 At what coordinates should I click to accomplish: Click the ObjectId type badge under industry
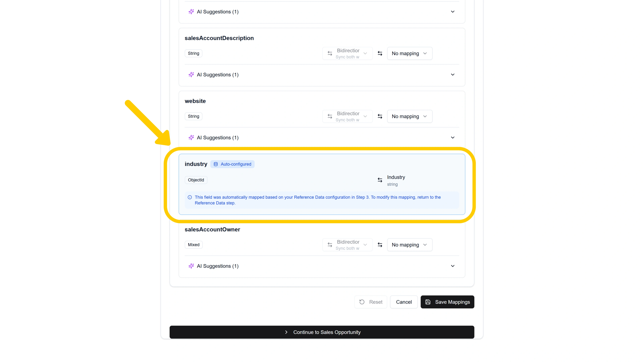[196, 180]
